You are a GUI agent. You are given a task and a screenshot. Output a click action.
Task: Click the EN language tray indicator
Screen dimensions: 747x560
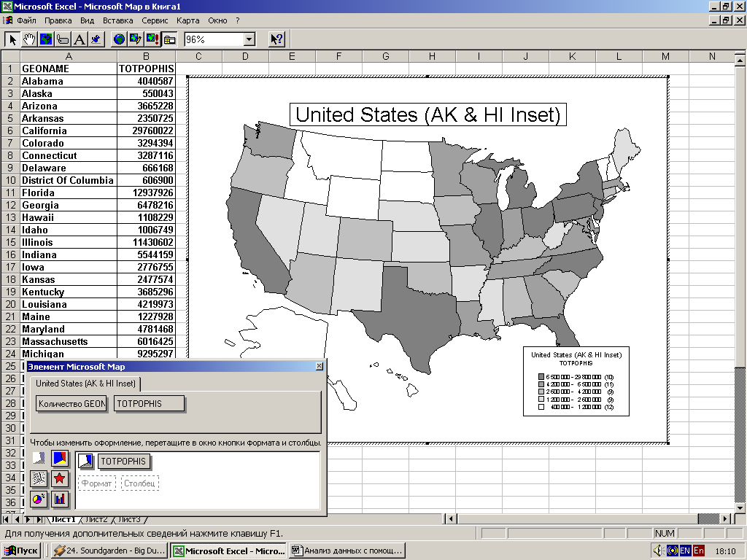click(684, 551)
